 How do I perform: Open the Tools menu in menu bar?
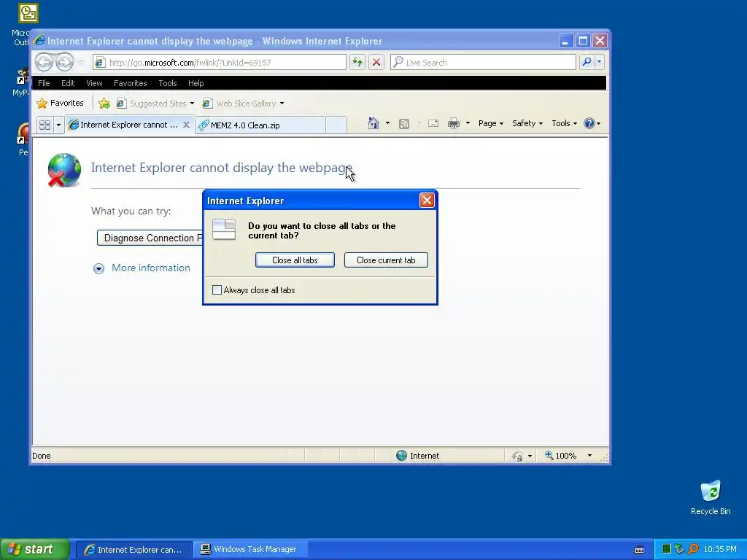(x=167, y=83)
